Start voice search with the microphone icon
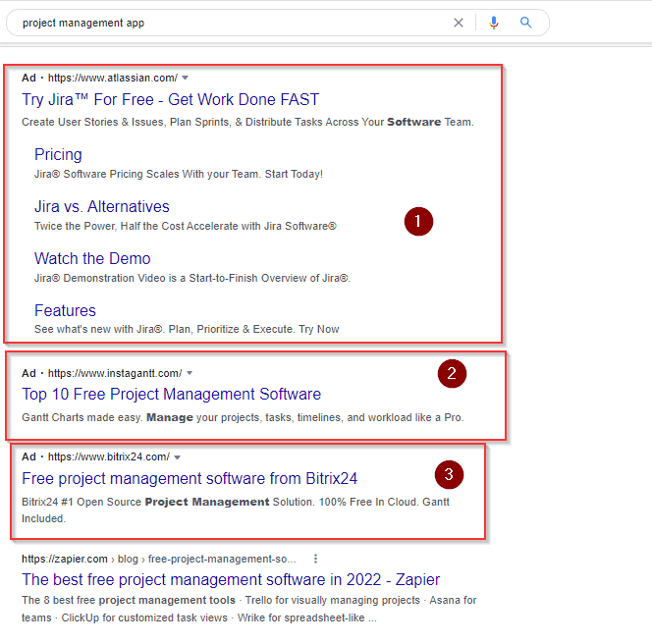Screen dimensions: 652x644 pyautogui.click(x=494, y=23)
